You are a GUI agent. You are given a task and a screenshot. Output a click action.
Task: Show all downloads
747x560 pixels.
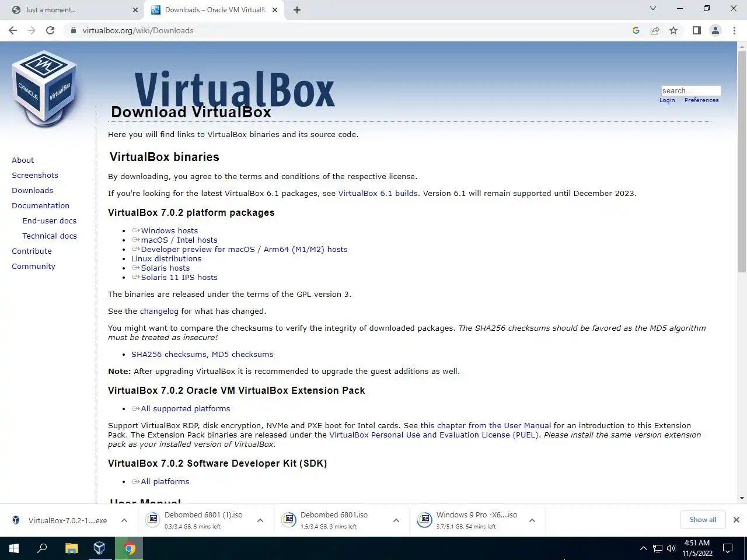(x=703, y=520)
